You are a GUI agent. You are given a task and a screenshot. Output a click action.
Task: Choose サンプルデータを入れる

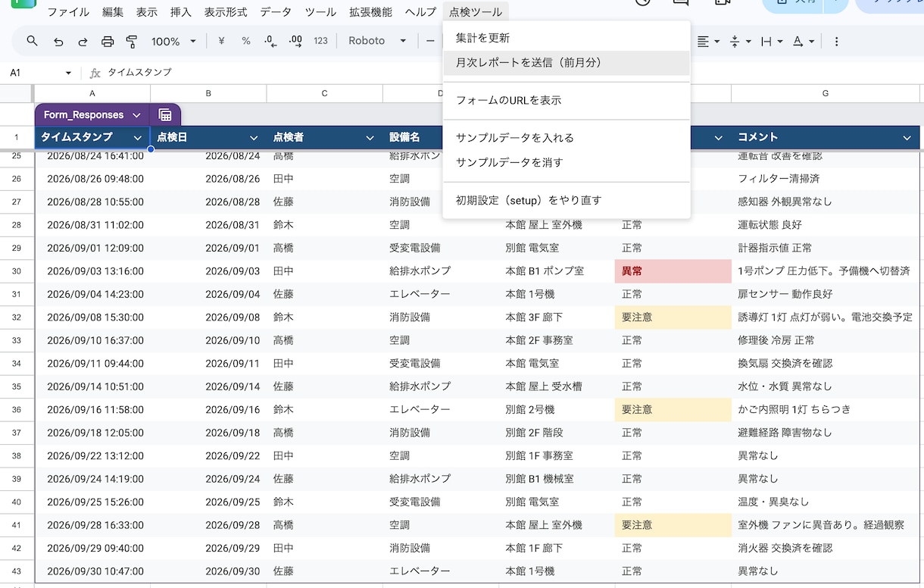point(567,138)
